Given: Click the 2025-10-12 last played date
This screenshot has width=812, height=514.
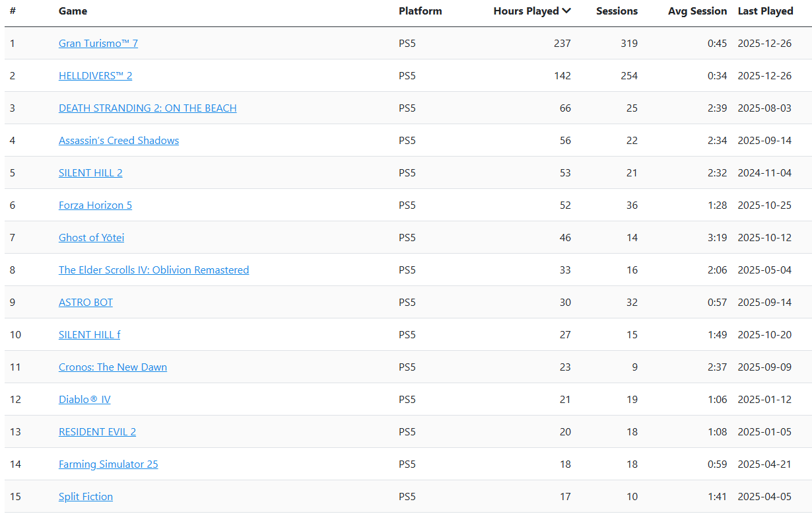Looking at the screenshot, I should 764,238.
